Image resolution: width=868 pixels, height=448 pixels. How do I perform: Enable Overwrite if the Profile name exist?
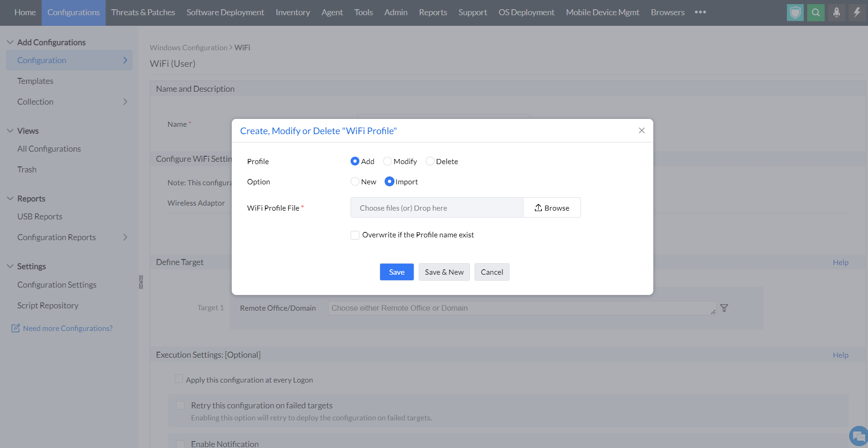point(355,235)
